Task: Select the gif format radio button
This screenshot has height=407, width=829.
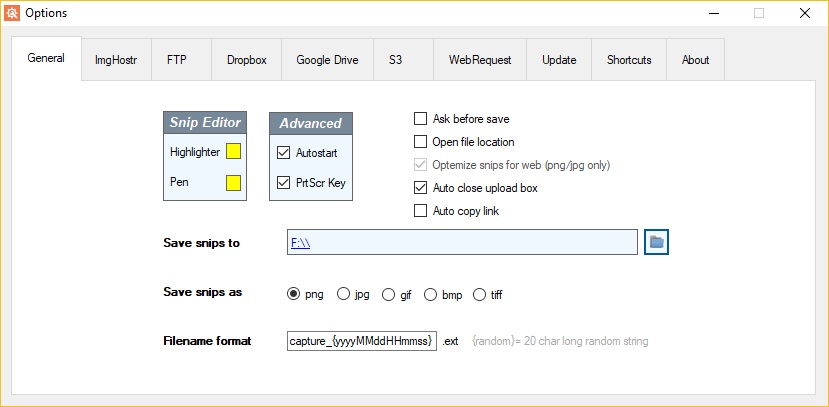Action: click(x=389, y=294)
